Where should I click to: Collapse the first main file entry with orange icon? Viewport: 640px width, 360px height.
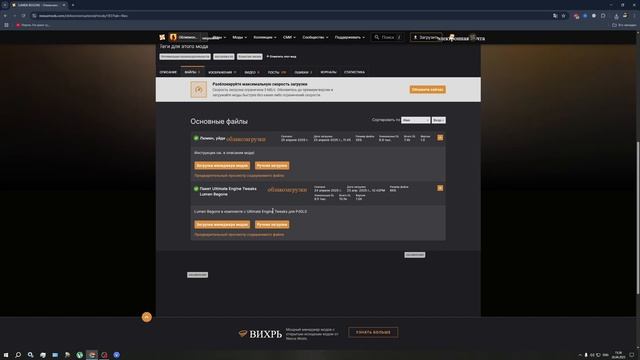coord(440,138)
